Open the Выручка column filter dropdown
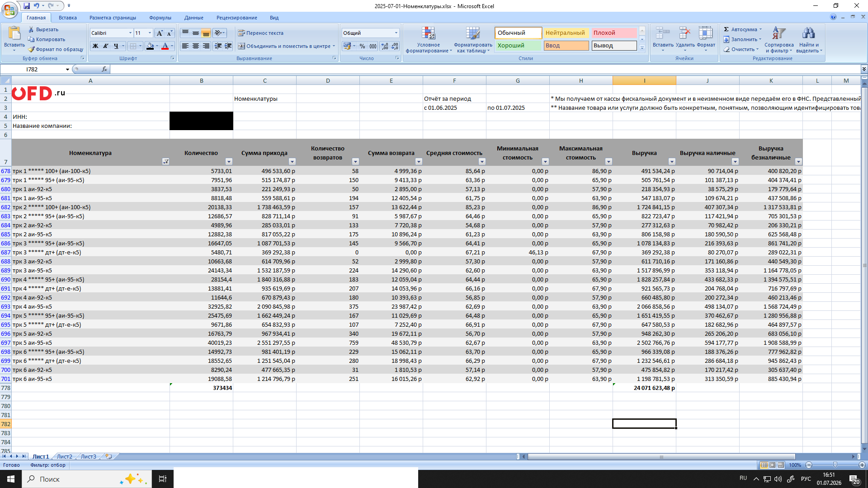This screenshot has height=488, width=868. pos(672,162)
